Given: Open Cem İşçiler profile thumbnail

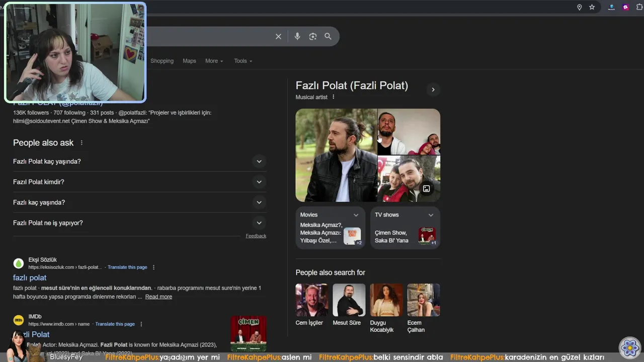Looking at the screenshot, I should tap(312, 300).
